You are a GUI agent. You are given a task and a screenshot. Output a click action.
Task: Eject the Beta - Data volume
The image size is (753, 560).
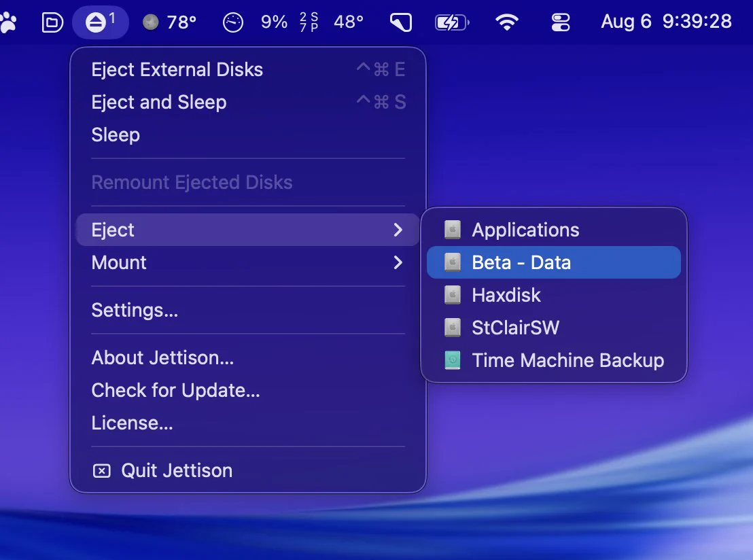coord(554,263)
